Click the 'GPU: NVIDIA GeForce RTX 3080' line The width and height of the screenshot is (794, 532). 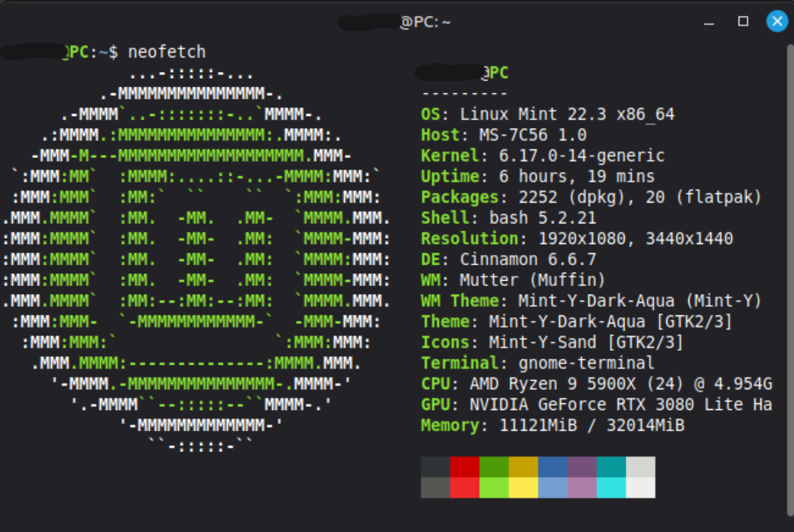[x=597, y=405]
